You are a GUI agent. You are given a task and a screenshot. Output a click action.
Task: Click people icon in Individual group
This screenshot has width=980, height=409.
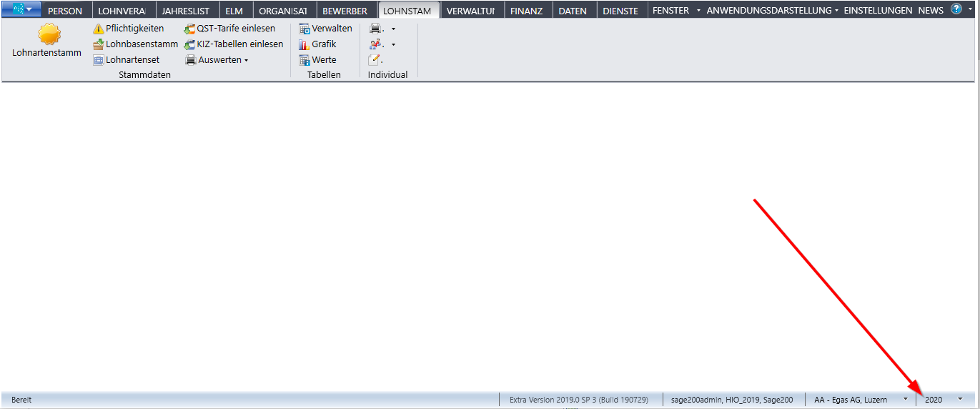tap(376, 44)
